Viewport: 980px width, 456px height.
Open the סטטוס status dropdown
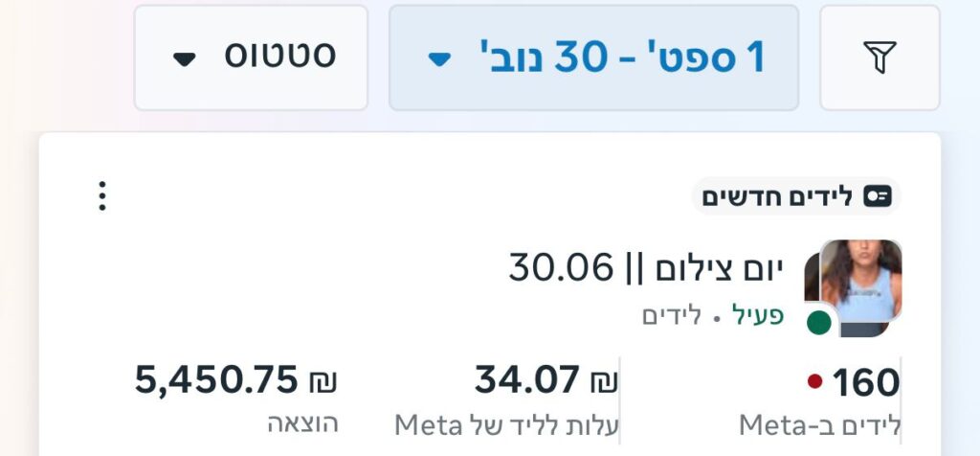pos(251,57)
